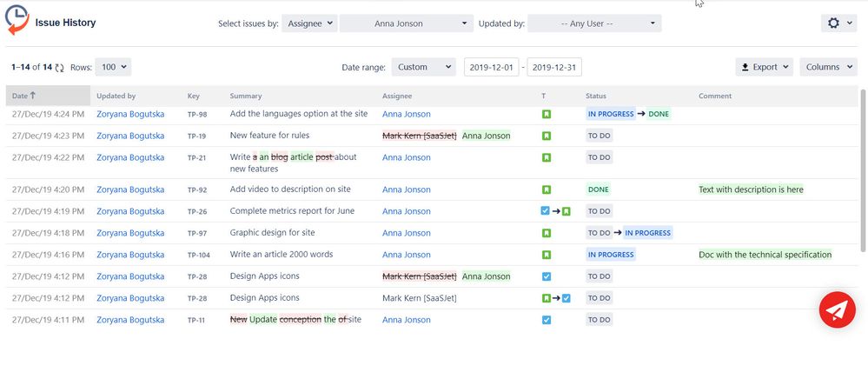This screenshot has width=868, height=379.
Task: Open the Any User updated-by dropdown
Action: [x=594, y=23]
